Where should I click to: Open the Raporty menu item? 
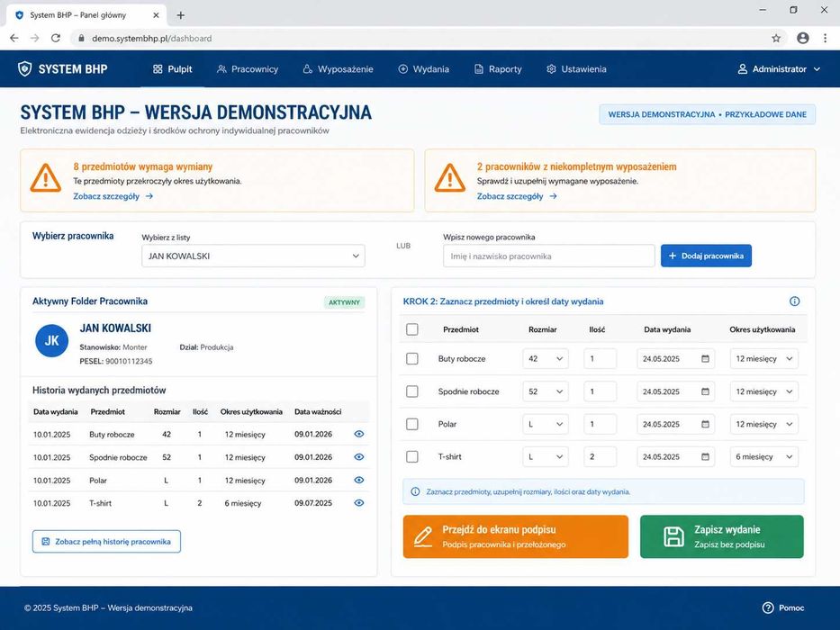(498, 69)
